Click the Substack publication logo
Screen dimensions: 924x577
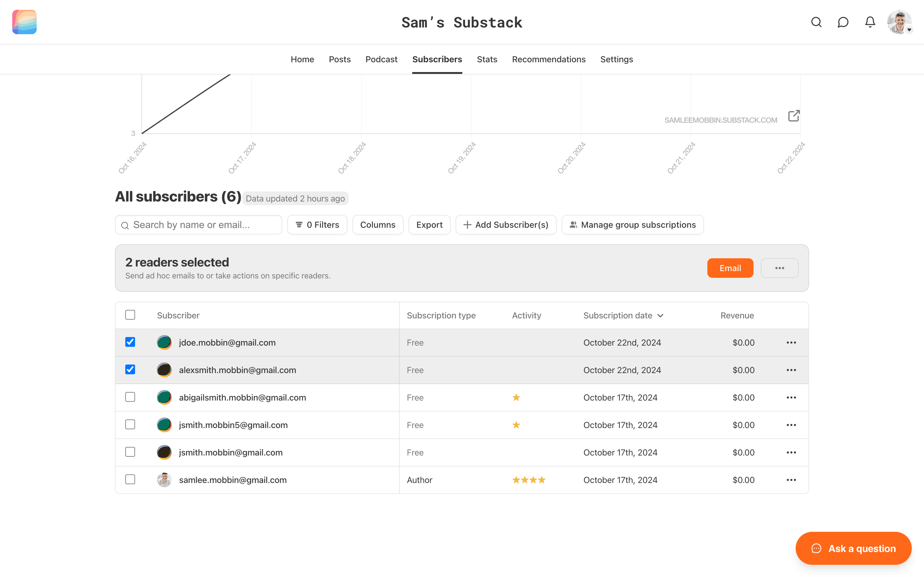click(24, 22)
